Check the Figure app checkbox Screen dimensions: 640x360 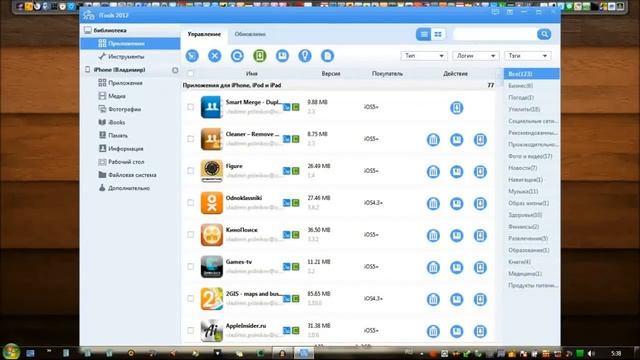(x=191, y=171)
